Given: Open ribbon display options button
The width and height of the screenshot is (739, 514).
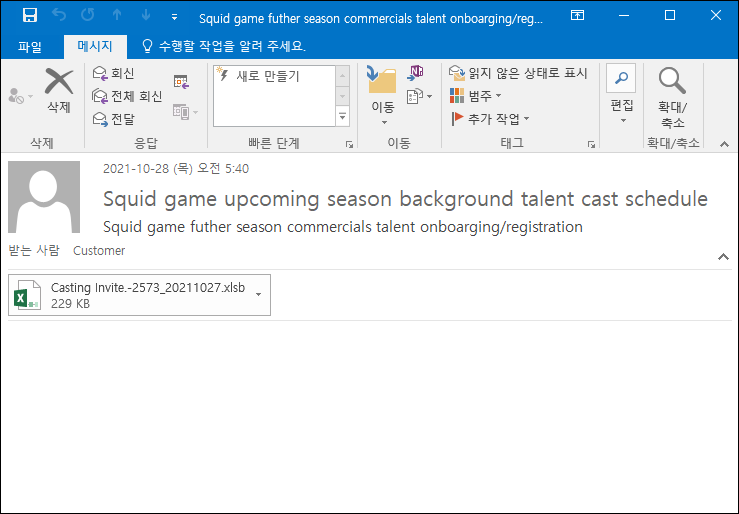Looking at the screenshot, I should (x=577, y=16).
